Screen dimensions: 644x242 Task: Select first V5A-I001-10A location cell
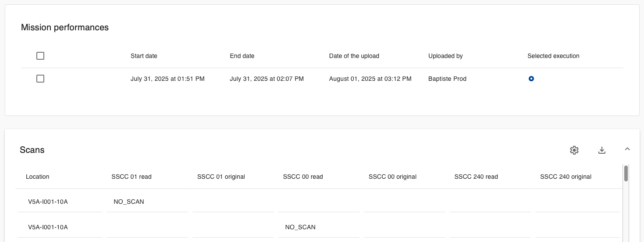coord(48,202)
